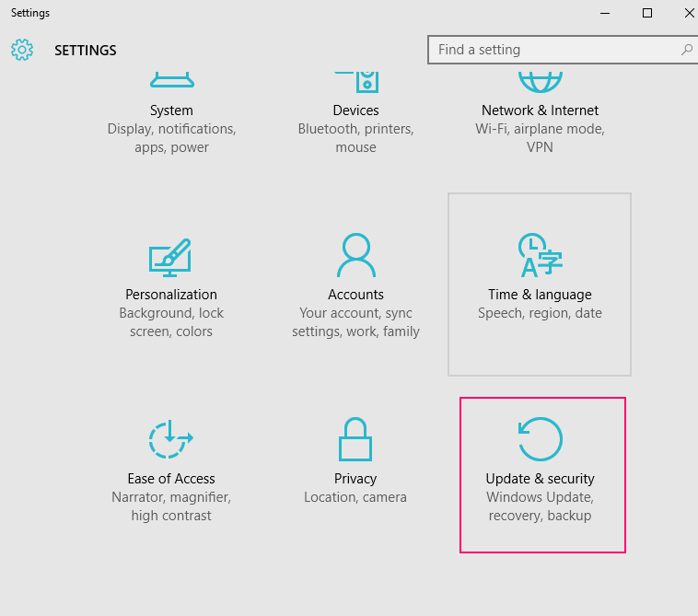Click into the Find a setting box

(x=563, y=50)
